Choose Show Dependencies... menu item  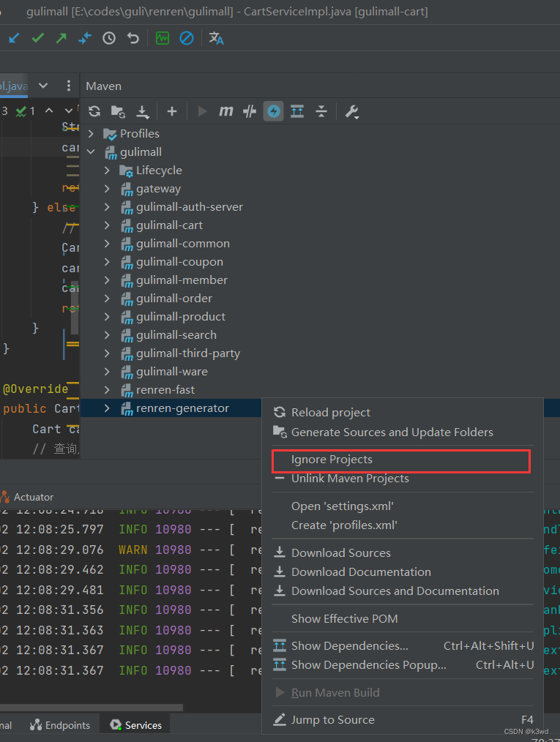(x=403, y=646)
